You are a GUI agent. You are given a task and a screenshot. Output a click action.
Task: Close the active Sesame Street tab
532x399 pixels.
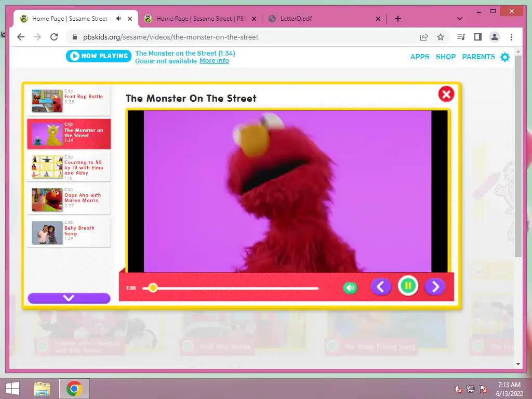click(x=129, y=19)
